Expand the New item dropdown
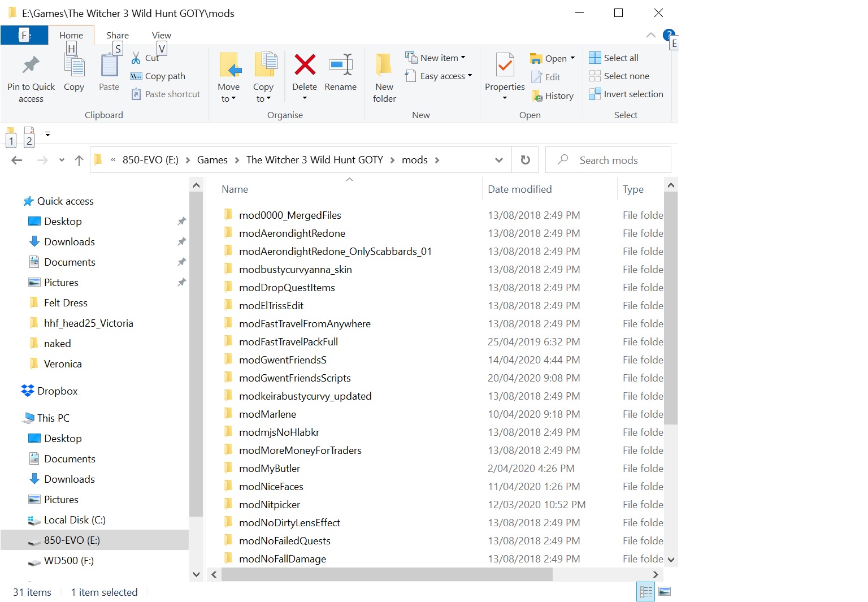This screenshot has height=602, width=868. tap(463, 58)
